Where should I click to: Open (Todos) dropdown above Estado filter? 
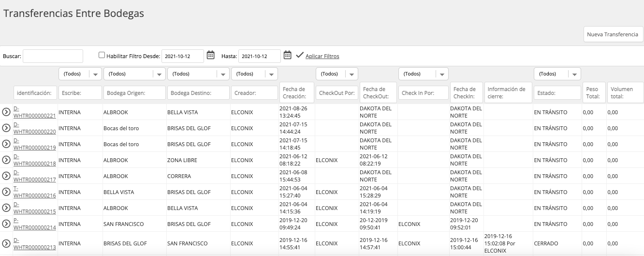click(x=557, y=74)
